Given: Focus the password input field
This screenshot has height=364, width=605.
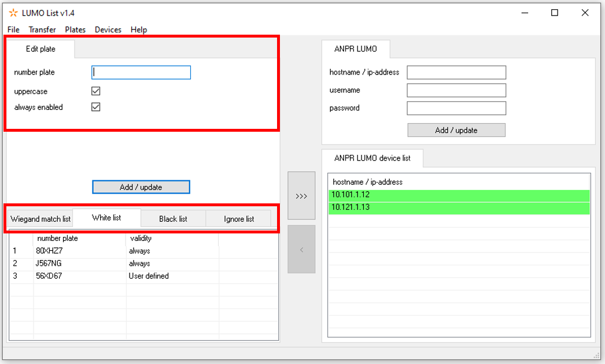Looking at the screenshot, I should 456,108.
